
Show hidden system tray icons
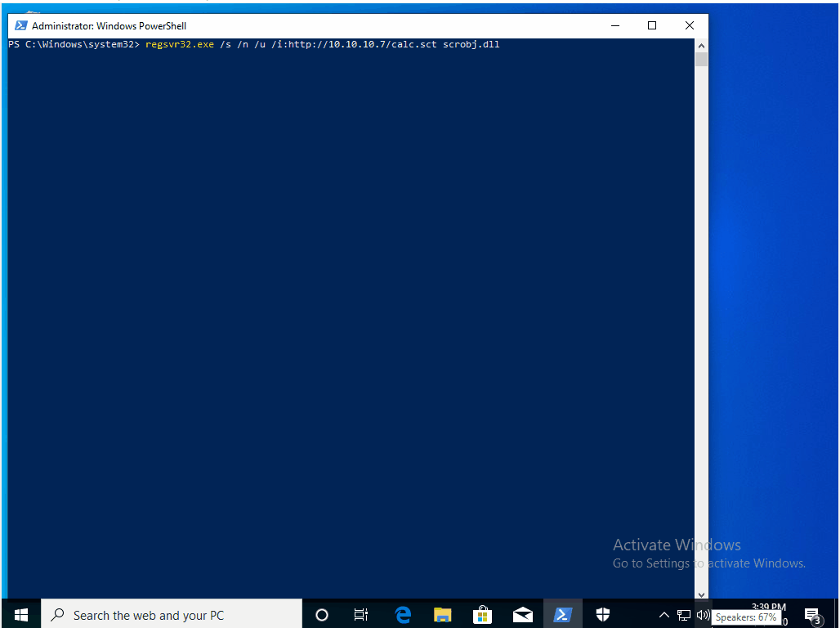click(x=664, y=615)
